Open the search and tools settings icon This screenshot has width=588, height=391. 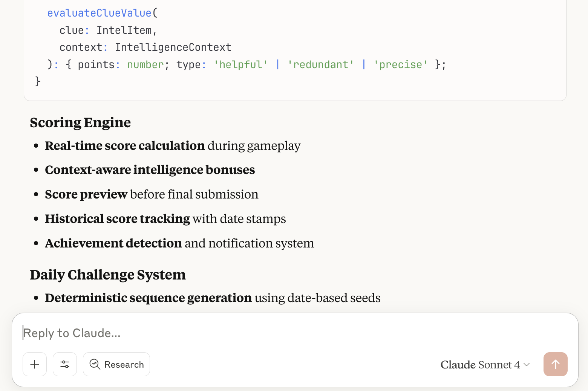pyautogui.click(x=65, y=364)
